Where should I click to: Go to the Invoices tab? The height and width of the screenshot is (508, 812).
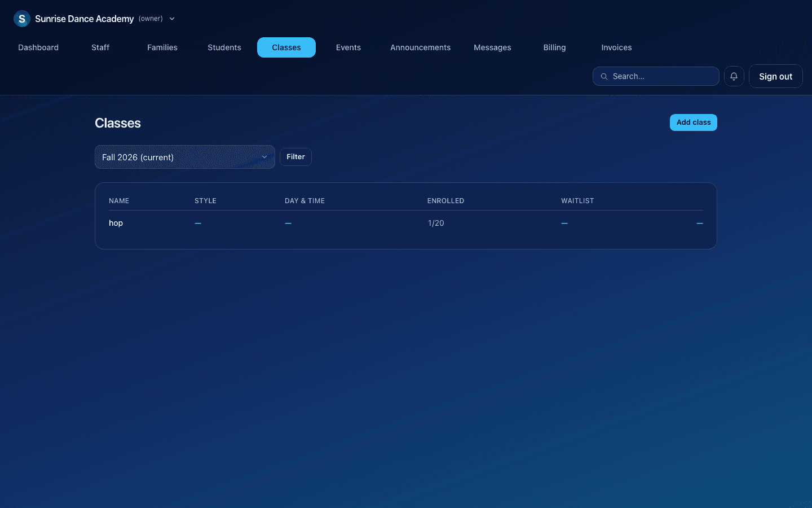click(x=616, y=47)
